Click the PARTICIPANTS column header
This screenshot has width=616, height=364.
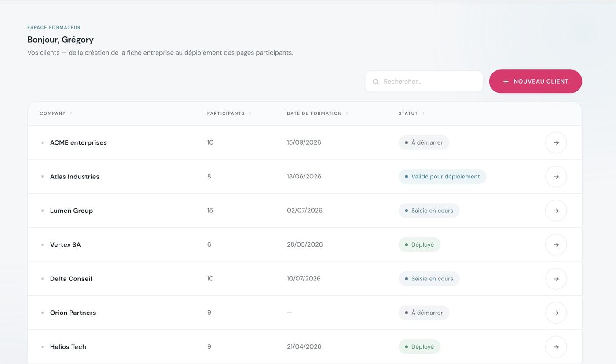tap(226, 113)
